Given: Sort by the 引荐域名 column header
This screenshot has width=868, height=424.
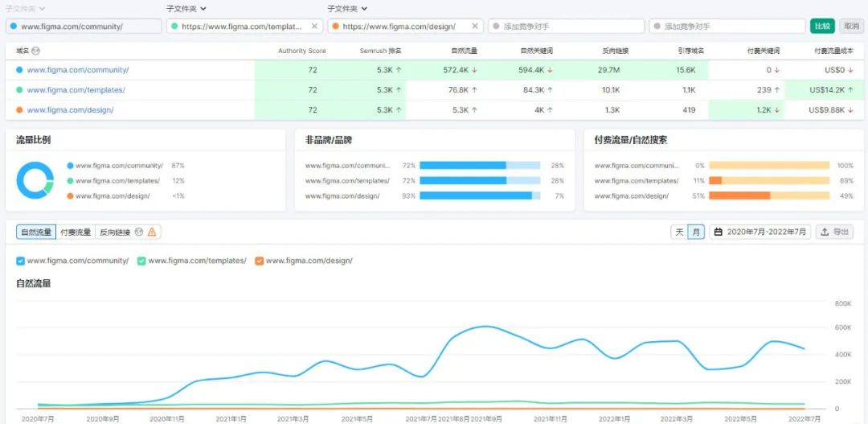Looking at the screenshot, I should 691,51.
